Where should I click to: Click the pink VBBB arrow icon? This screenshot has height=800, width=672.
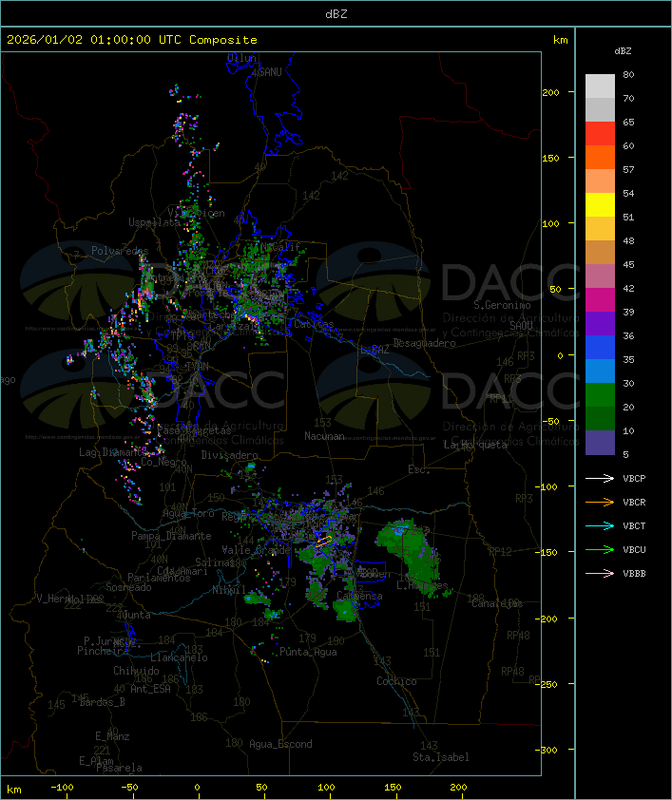click(600, 574)
